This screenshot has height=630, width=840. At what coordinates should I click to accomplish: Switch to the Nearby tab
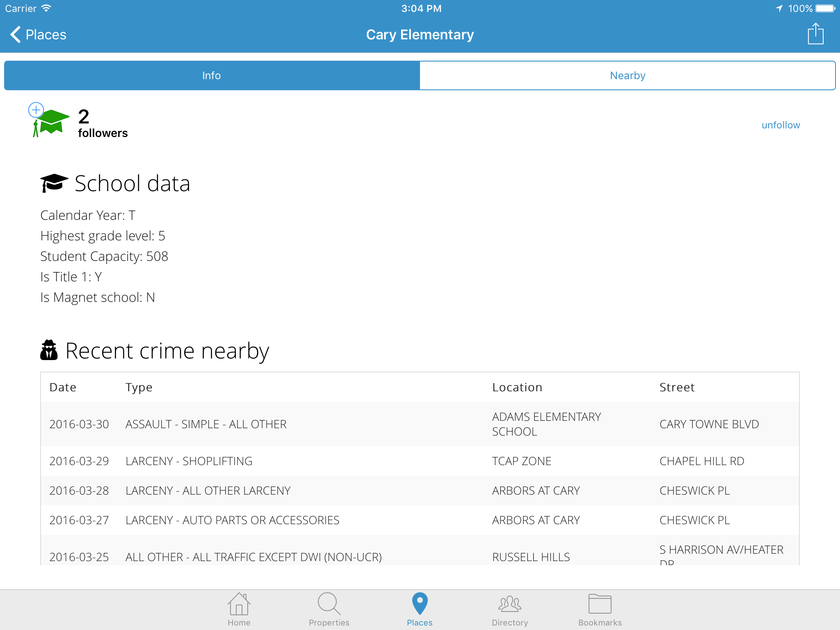(x=628, y=75)
